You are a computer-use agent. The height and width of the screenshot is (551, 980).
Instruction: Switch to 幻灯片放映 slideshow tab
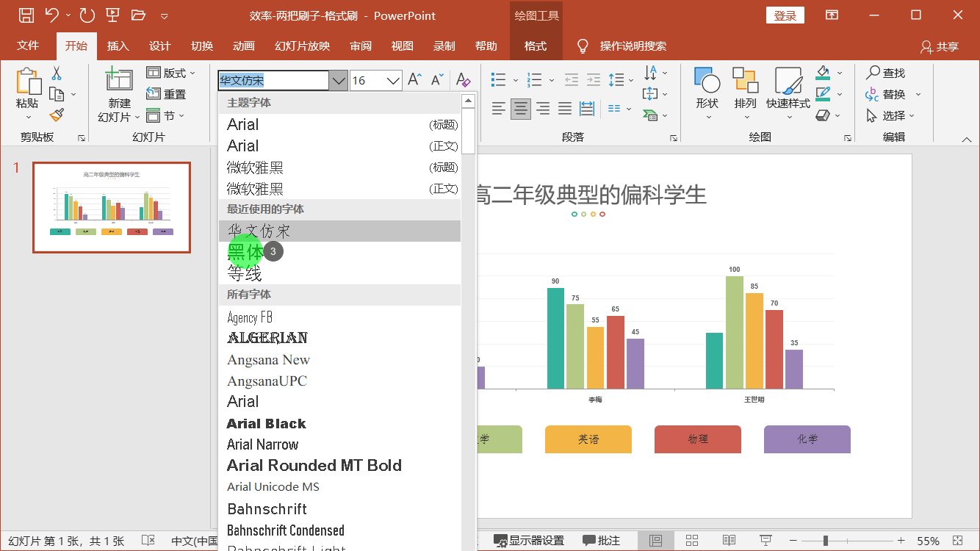pyautogui.click(x=302, y=46)
